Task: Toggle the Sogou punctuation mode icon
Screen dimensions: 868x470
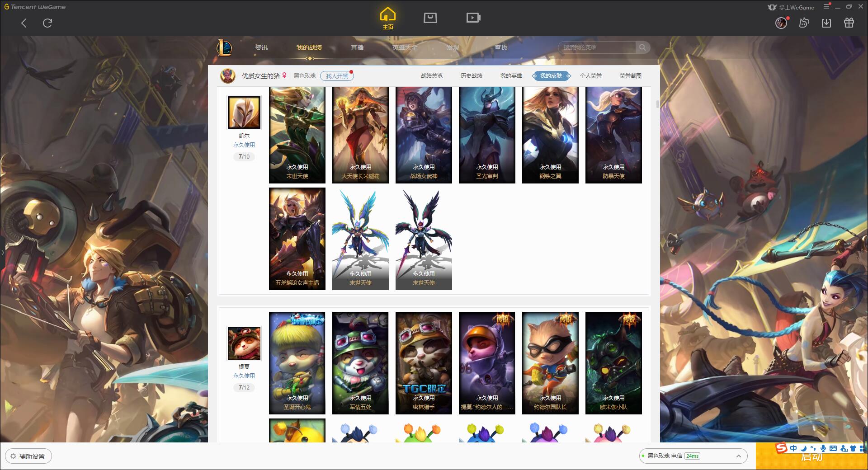Action: coord(813,448)
